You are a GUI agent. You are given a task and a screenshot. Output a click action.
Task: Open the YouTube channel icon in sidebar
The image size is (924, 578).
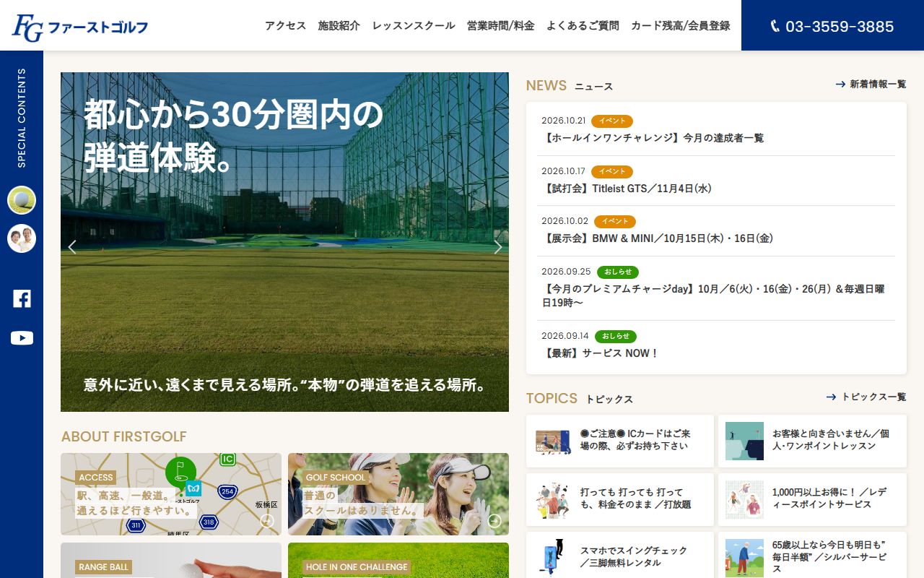click(x=22, y=337)
